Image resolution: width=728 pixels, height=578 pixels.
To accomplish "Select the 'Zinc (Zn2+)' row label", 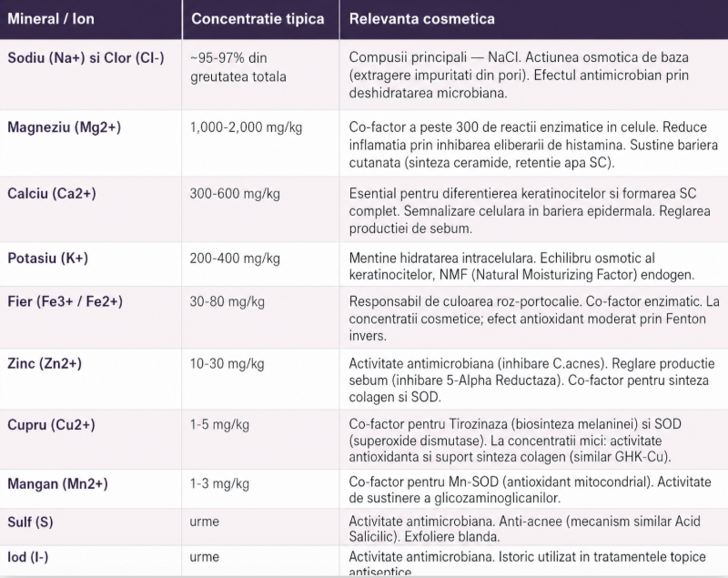I will pyautogui.click(x=45, y=363).
